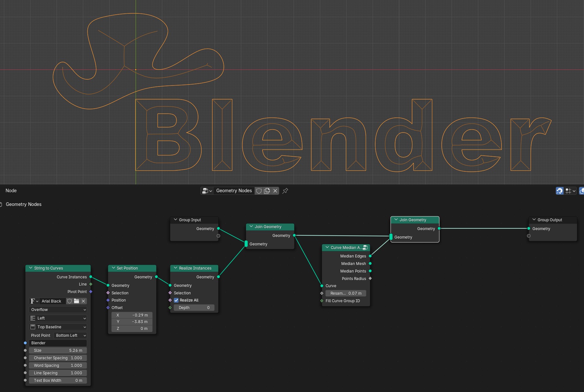Screen dimensions: 584x392
Task: Pin the node tree with the pin icon
Action: (285, 191)
